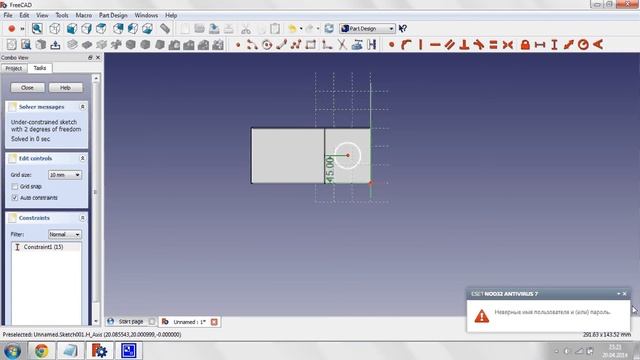Click the Close button in Tasks

[27, 88]
